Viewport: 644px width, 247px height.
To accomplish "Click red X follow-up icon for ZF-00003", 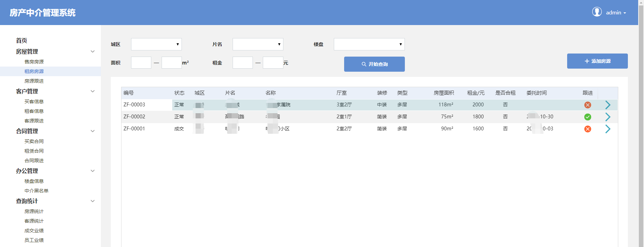I will 587,105.
